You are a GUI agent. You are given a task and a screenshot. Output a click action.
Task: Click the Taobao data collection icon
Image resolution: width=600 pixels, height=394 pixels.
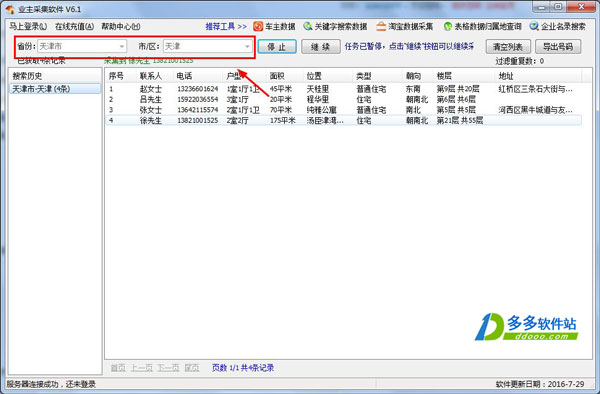coord(381,26)
